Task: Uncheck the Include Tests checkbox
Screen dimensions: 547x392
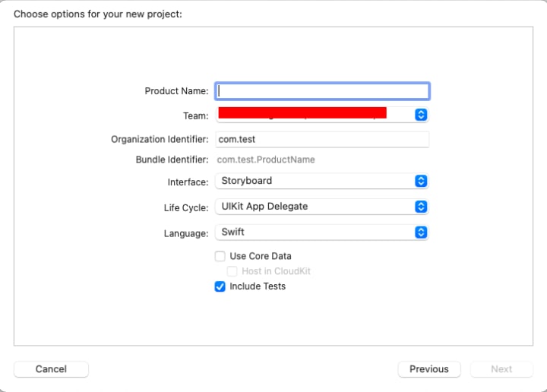Action: coord(220,286)
